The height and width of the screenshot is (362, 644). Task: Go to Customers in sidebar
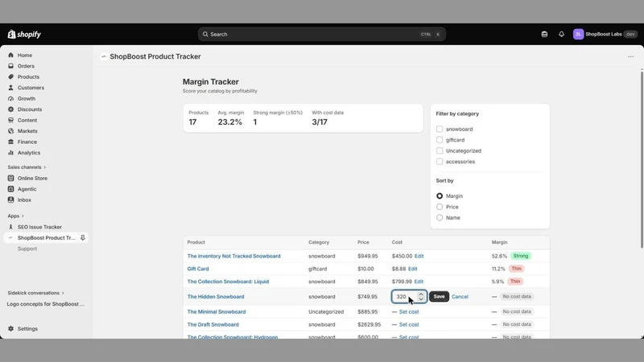[x=31, y=88]
